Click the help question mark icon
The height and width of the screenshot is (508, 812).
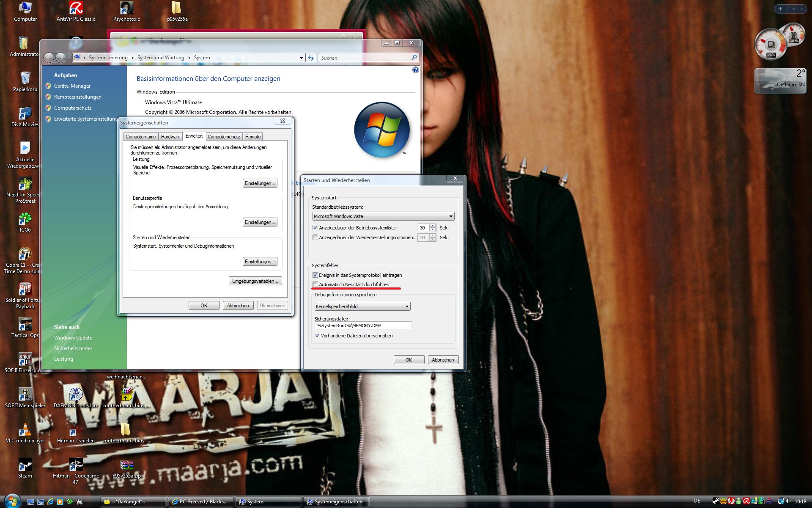pyautogui.click(x=415, y=70)
